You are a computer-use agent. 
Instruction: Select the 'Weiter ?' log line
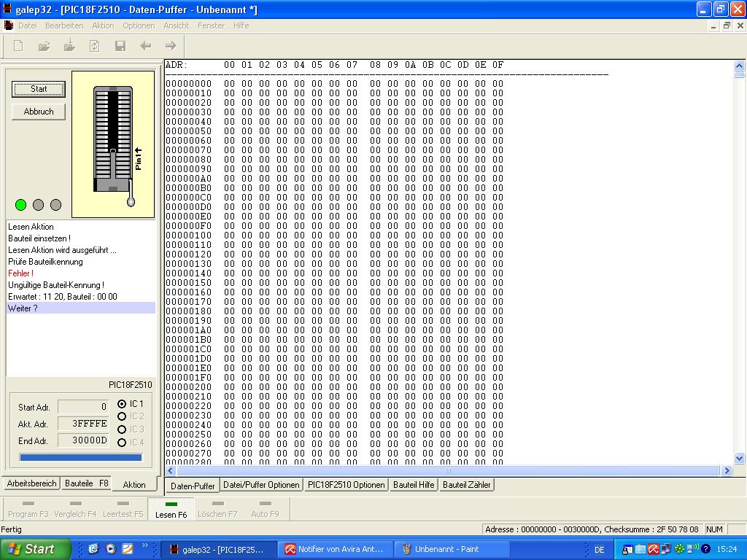pos(80,308)
